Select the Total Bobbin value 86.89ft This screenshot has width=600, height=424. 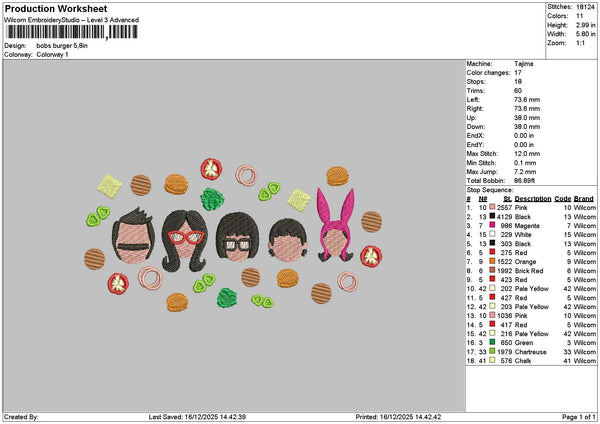click(x=525, y=181)
